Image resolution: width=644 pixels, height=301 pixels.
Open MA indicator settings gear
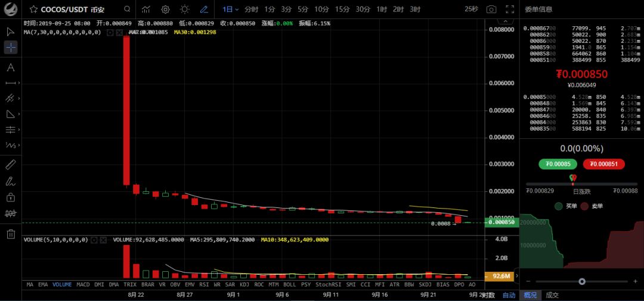click(110, 32)
